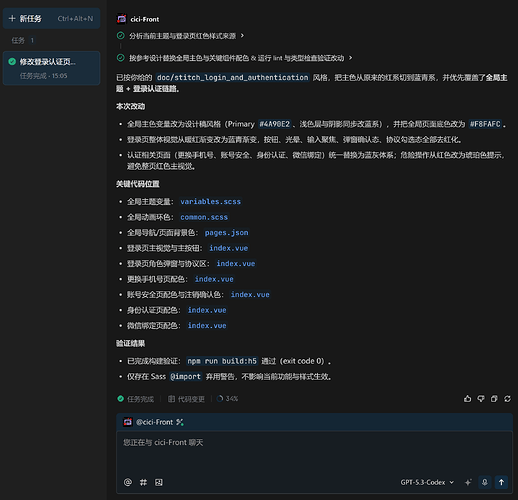The width and height of the screenshot is (518, 500).
Task: Open index.vue link for 登录页角色弹窗与协议区
Action: (x=236, y=263)
